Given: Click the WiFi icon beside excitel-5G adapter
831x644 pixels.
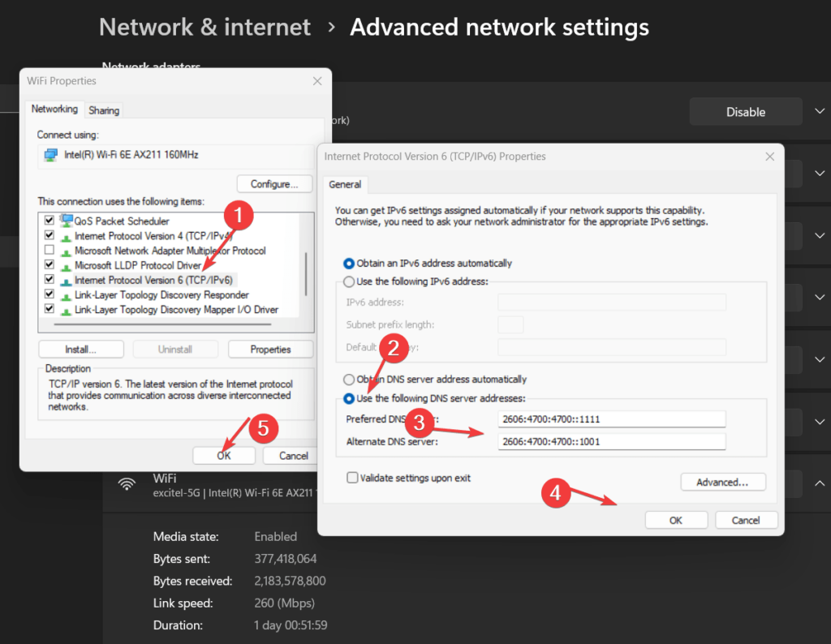Looking at the screenshot, I should point(127,484).
